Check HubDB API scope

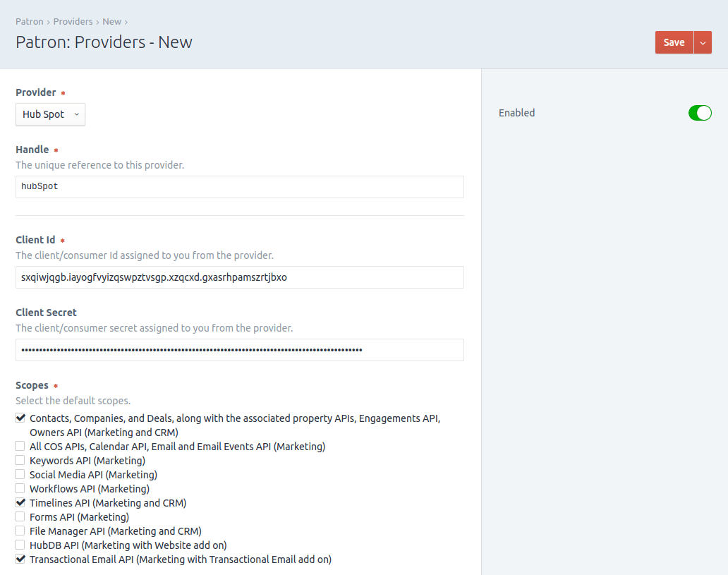20,545
